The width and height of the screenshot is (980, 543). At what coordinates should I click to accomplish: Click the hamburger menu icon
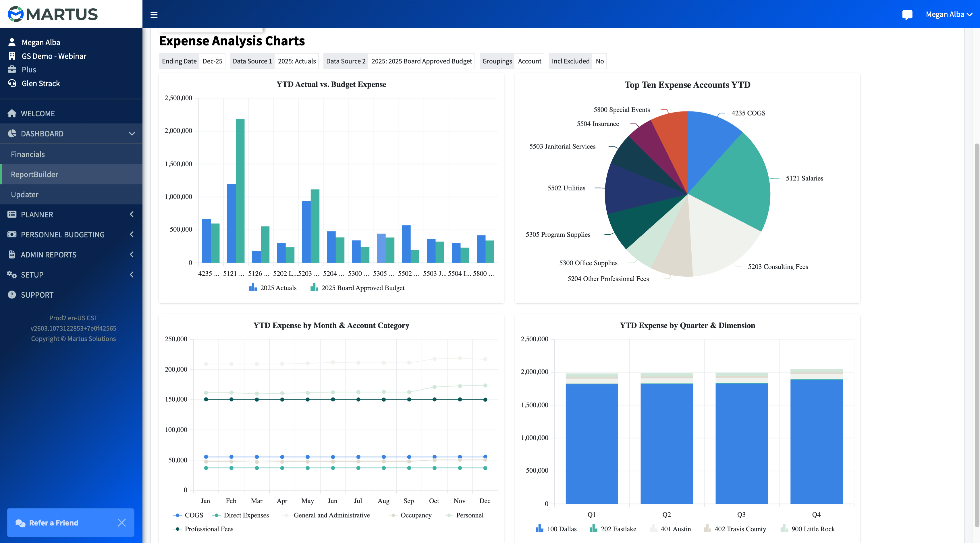[154, 15]
